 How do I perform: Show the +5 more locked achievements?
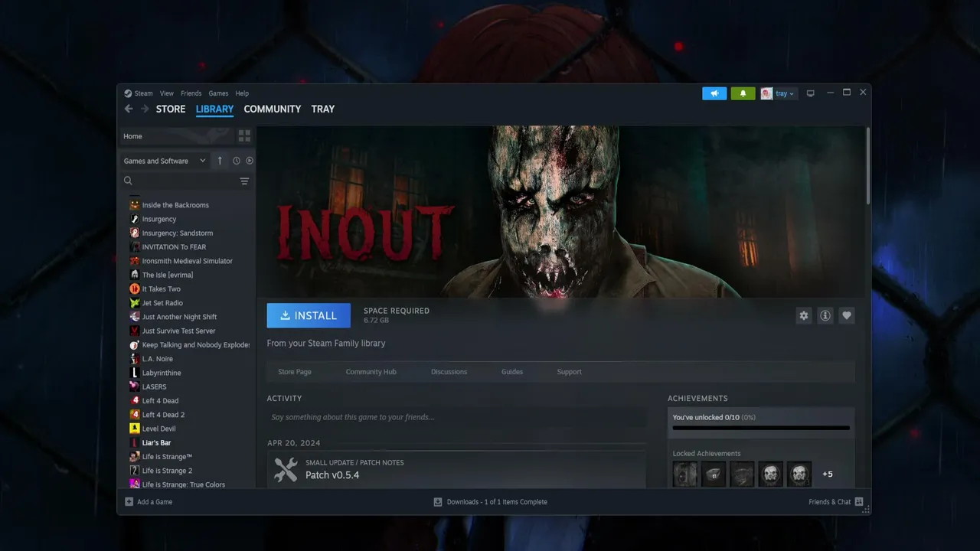828,474
